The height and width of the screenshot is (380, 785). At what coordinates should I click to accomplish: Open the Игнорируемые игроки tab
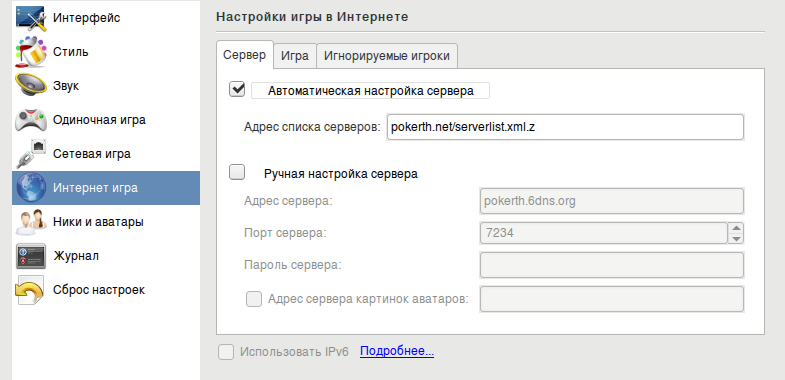click(x=387, y=56)
